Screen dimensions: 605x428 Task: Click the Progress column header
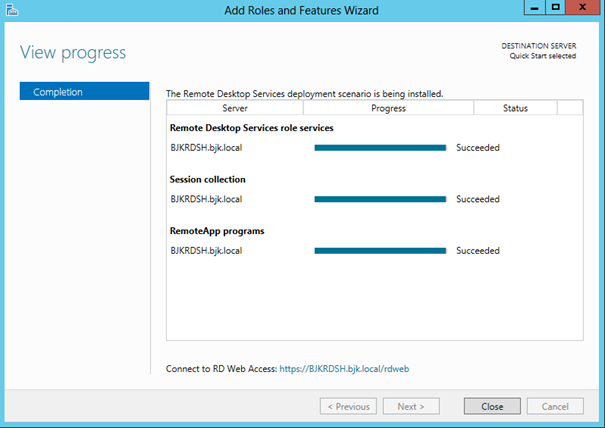click(x=387, y=108)
